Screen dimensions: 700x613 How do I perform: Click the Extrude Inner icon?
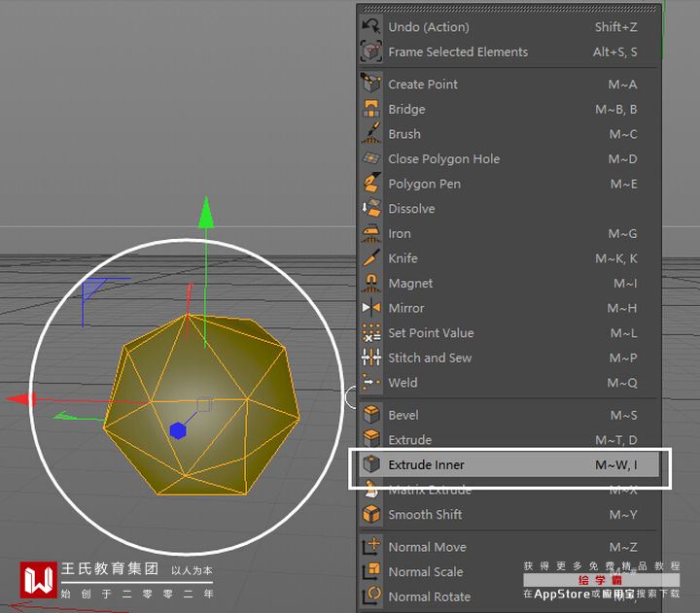[371, 464]
